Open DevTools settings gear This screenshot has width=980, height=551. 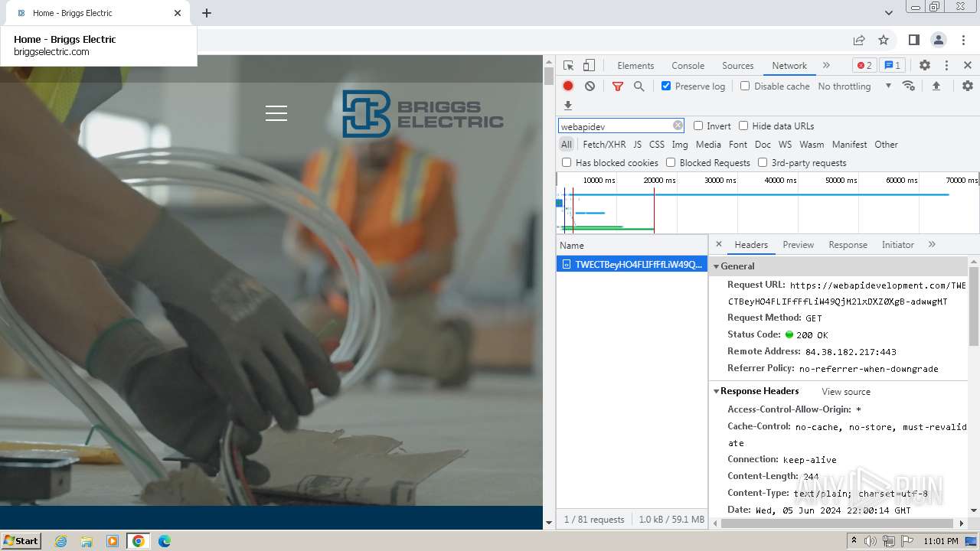click(x=925, y=66)
